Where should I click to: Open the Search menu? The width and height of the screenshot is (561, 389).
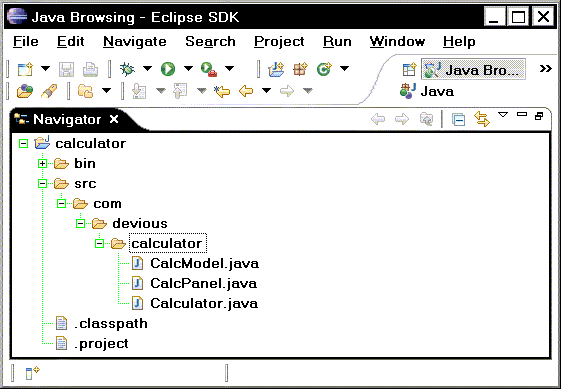click(210, 42)
